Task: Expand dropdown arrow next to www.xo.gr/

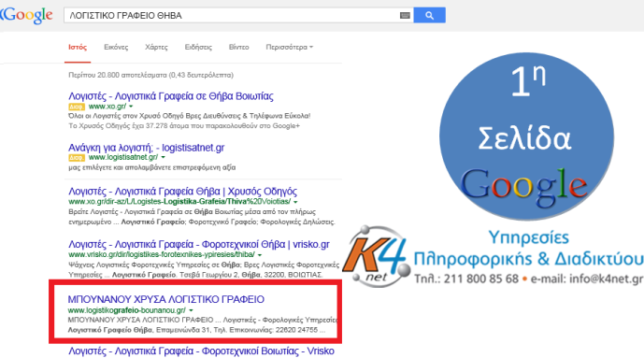Action: [x=131, y=107]
